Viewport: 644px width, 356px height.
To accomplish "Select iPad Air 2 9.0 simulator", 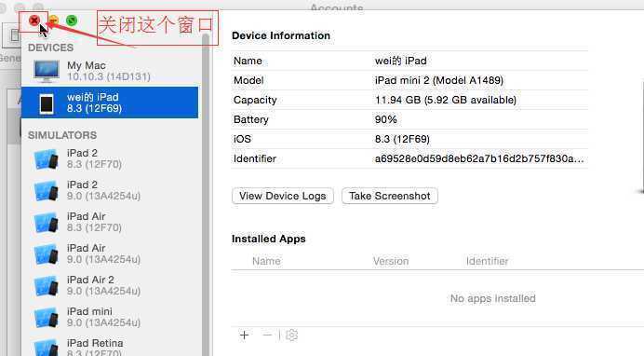I will pos(110,285).
